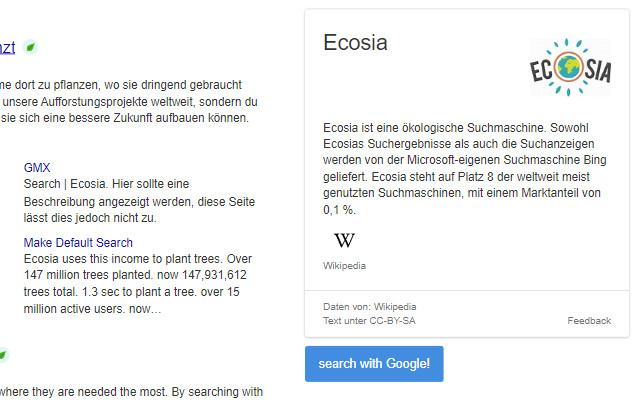Click the snippet "where they are needed the most"

(x=130, y=391)
